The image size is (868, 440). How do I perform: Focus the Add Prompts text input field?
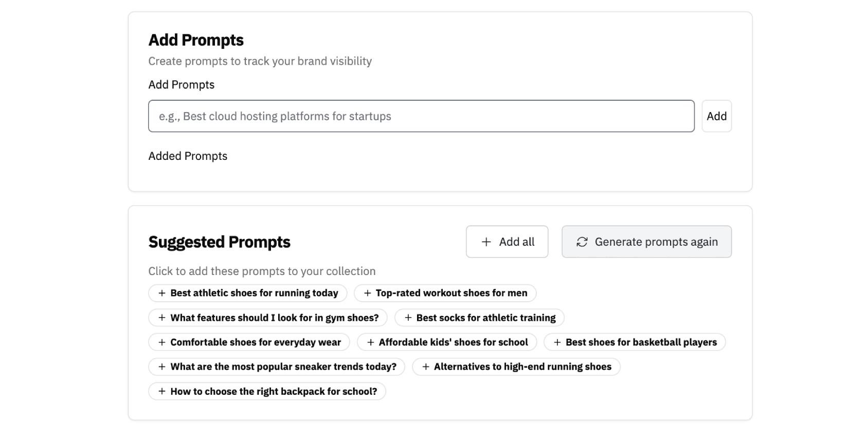tap(421, 116)
